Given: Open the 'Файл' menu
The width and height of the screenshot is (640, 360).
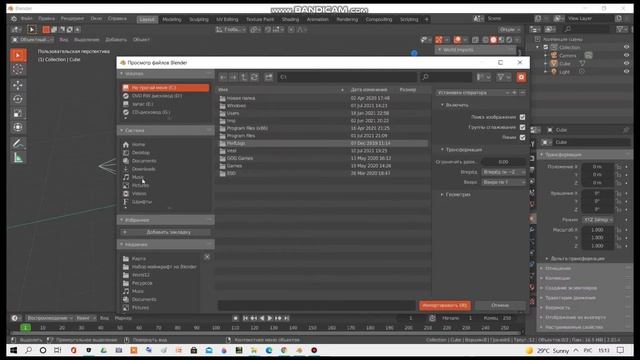Looking at the screenshot, I should (27, 19).
